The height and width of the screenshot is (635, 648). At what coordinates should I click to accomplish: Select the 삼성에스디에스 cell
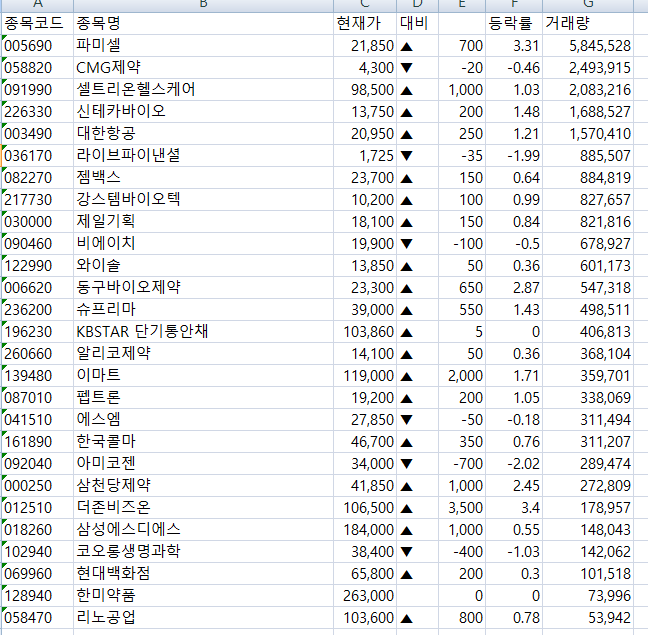[x=203, y=530]
